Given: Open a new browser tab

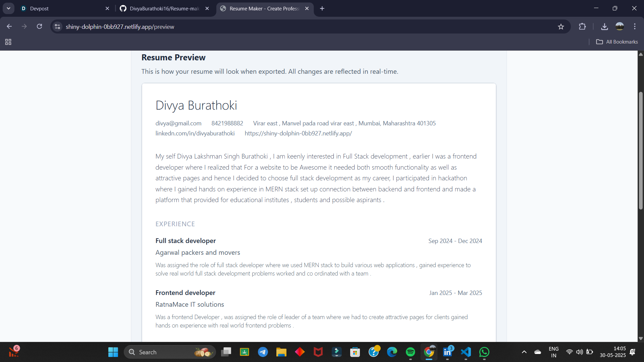Looking at the screenshot, I should 322,8.
